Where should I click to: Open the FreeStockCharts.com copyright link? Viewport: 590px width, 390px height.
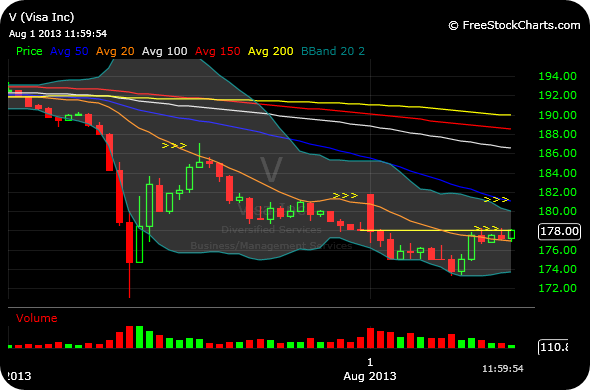(x=514, y=25)
